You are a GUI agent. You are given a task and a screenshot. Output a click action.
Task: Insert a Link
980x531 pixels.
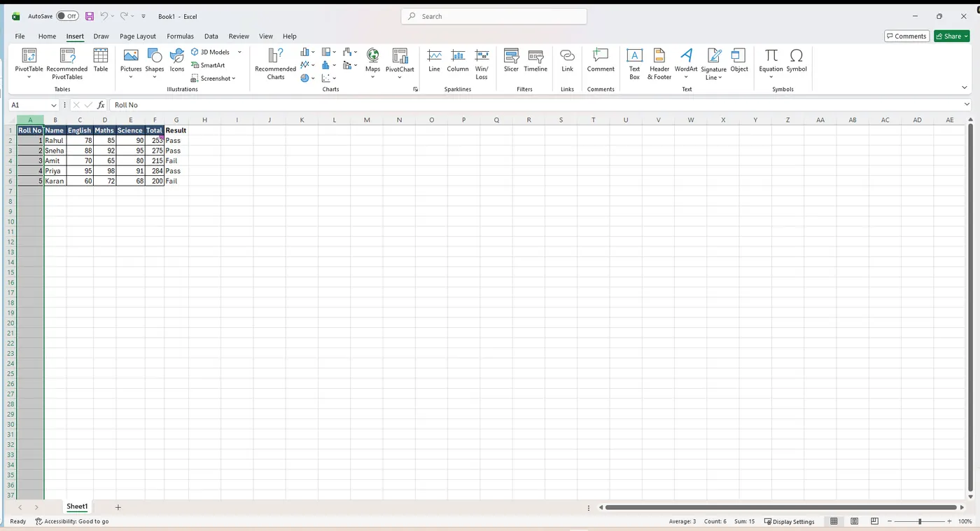(568, 60)
